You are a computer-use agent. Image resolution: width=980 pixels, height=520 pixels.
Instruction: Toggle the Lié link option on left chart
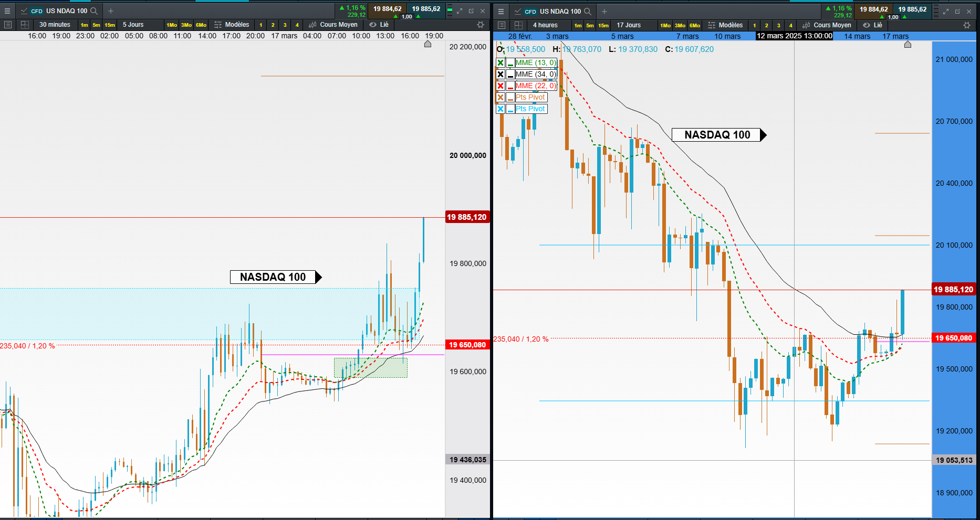379,25
